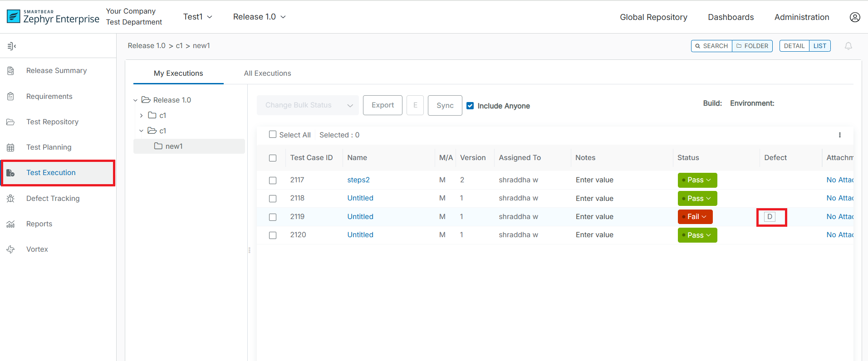Tick the checkbox for test case 2117
868x361 pixels.
tap(273, 180)
